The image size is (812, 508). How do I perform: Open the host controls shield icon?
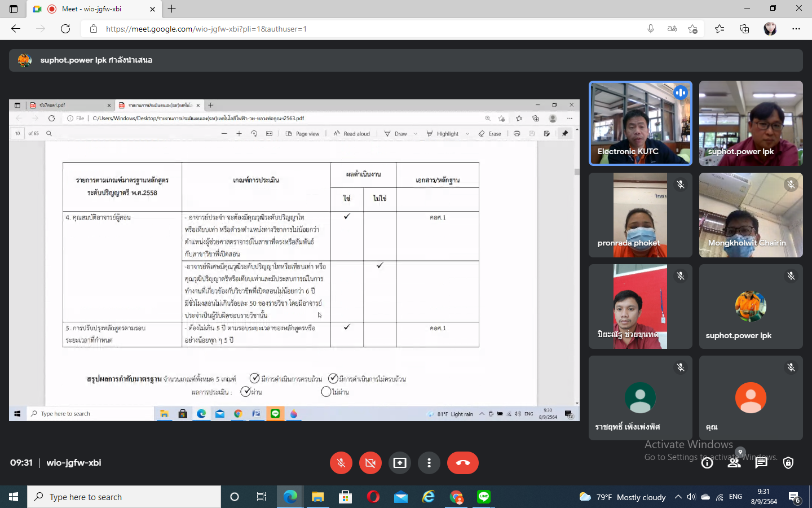(x=788, y=463)
